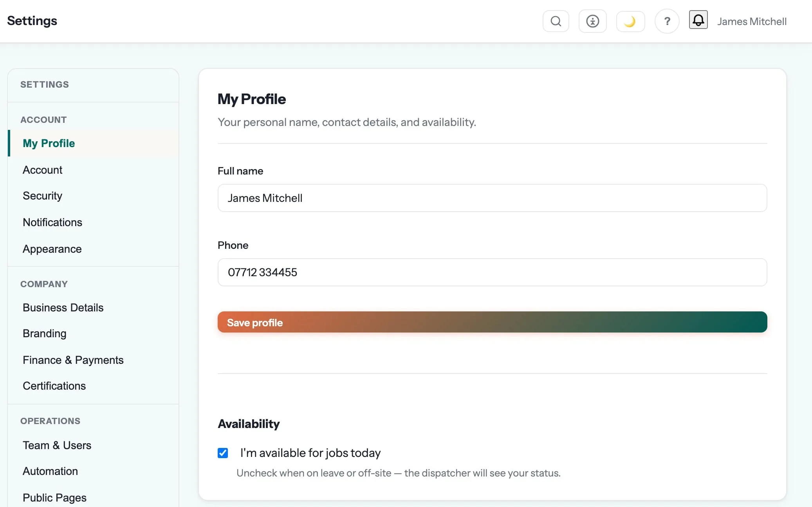812x507 pixels.
Task: Click the Availability heading
Action: [249, 424]
